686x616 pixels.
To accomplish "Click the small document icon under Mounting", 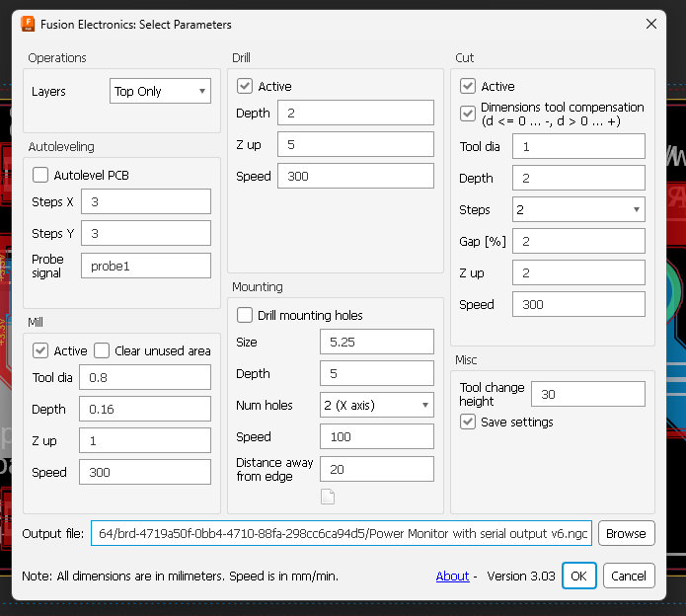I will [x=328, y=497].
